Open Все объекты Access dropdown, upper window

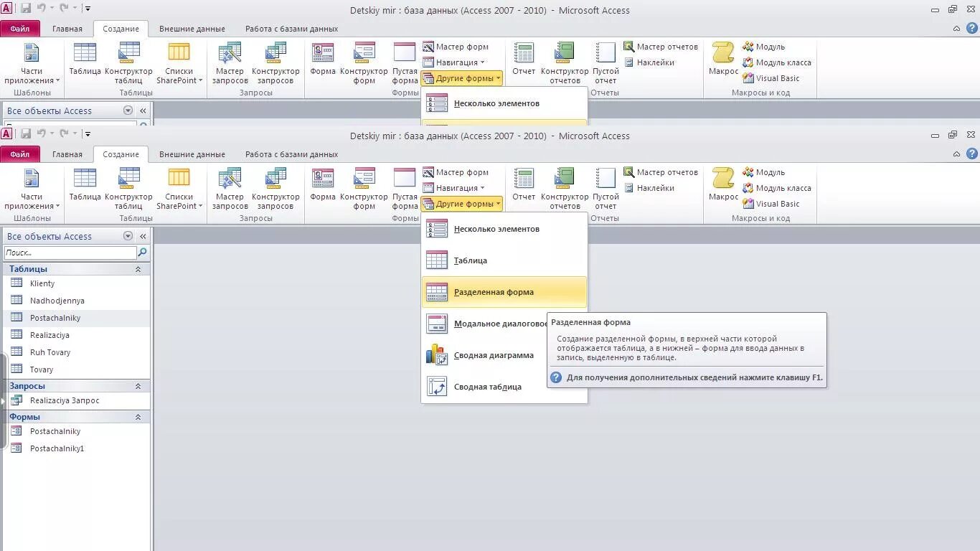(x=128, y=110)
